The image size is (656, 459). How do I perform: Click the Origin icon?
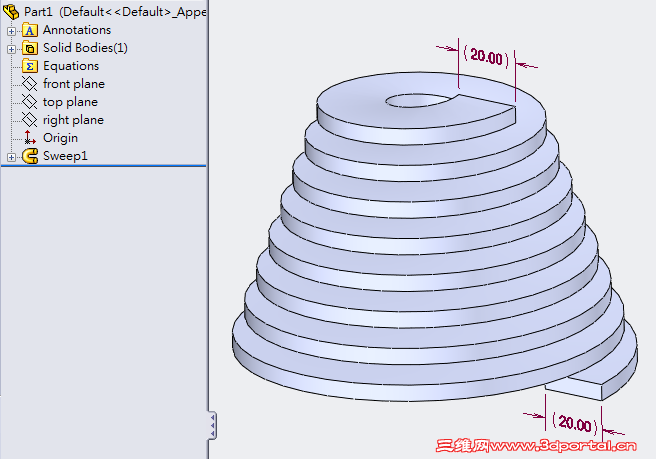(x=30, y=138)
